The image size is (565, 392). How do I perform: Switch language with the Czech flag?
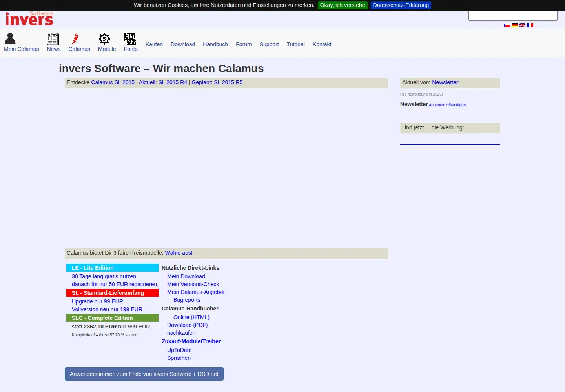click(507, 25)
